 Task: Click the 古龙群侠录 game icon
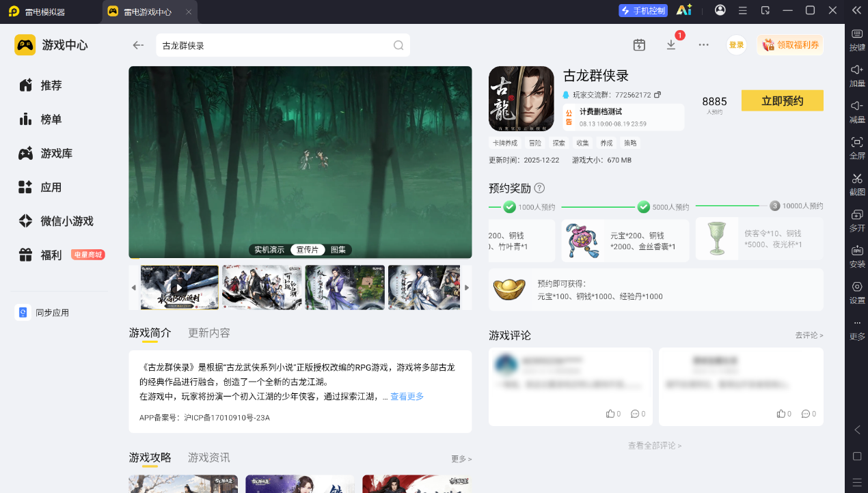(x=521, y=98)
